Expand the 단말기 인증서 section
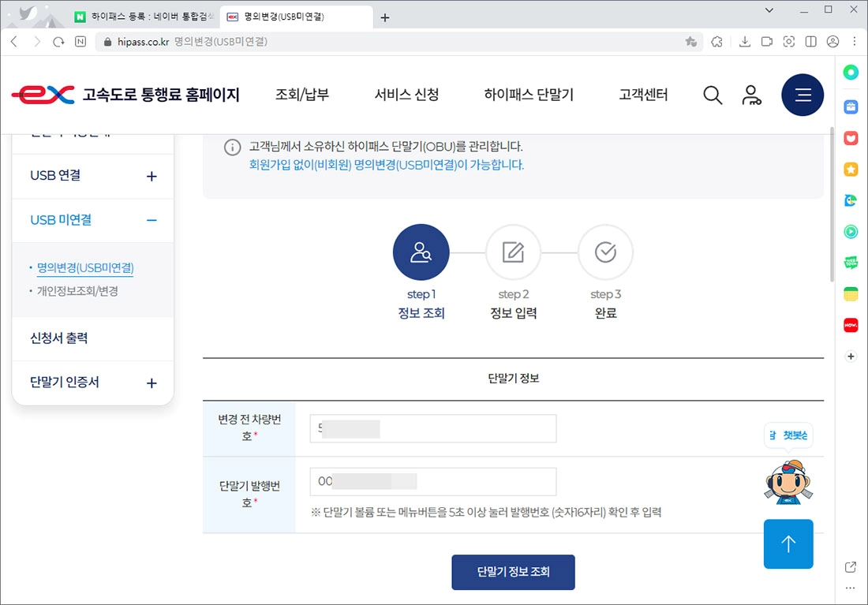868x605 pixels. pyautogui.click(x=151, y=383)
